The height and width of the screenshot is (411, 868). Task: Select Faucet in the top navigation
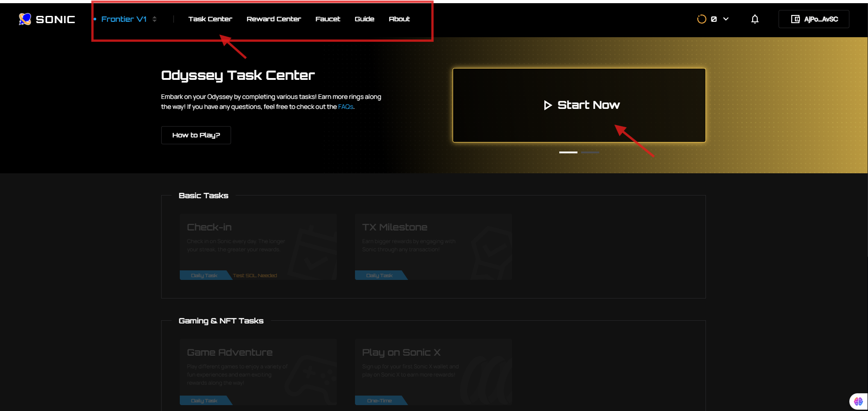coord(328,19)
